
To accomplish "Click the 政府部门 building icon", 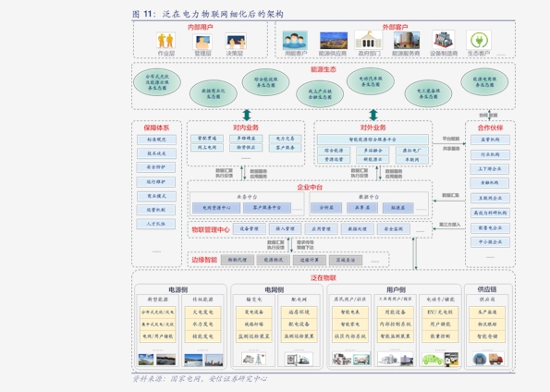I will (368, 40).
